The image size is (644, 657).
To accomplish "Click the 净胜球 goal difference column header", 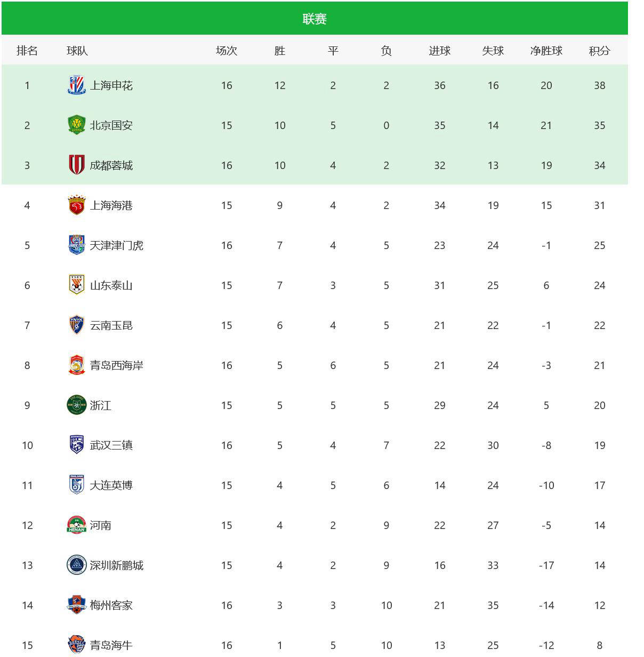I will pos(546,51).
